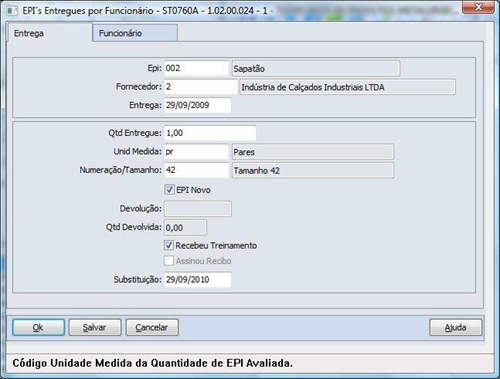Click the Assinou Recibo checkbox
This screenshot has width=500, height=379.
coord(169,261)
